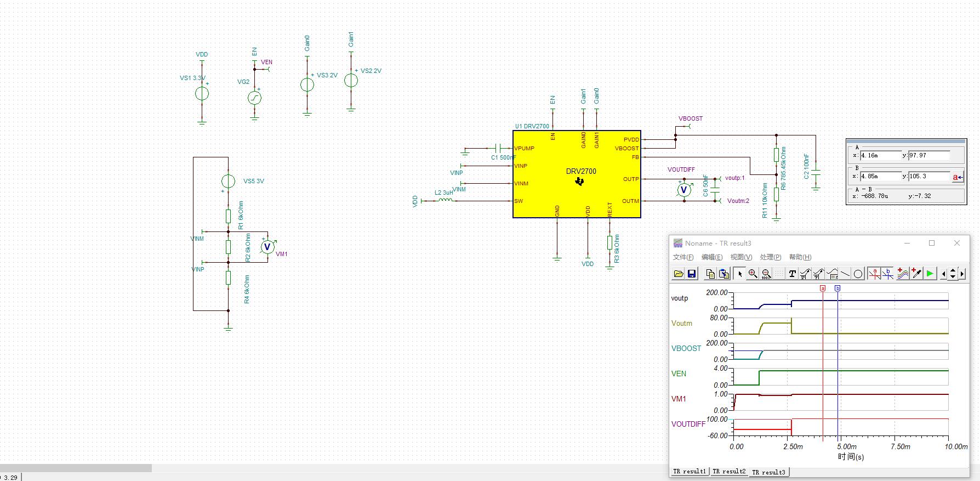Image resolution: width=980 pixels, height=481 pixels.
Task: Maximize the TR result3 window
Action: coord(932,243)
